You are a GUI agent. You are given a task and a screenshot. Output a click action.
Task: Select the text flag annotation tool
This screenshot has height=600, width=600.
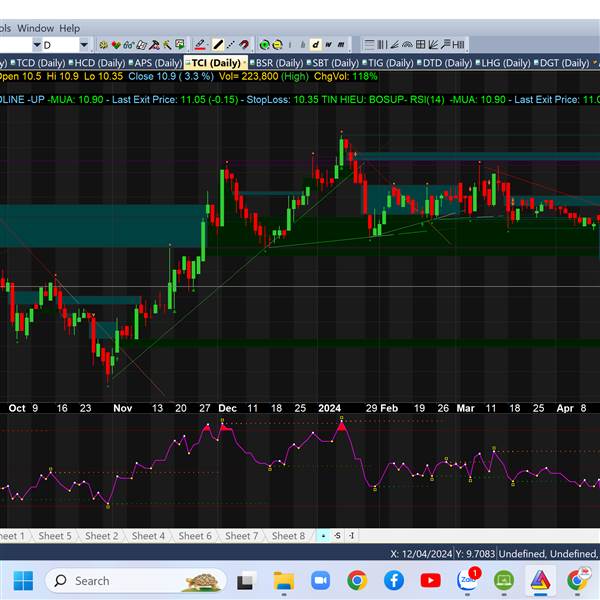coord(445,45)
